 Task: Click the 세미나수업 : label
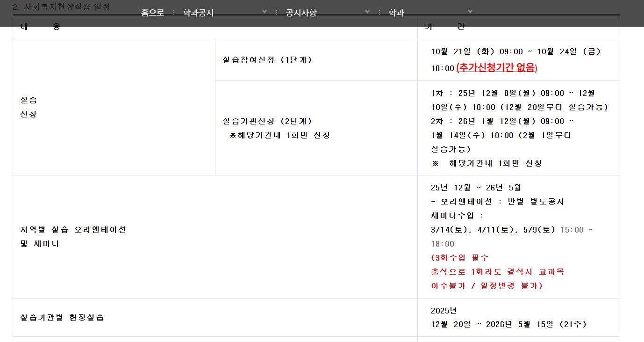[458, 216]
